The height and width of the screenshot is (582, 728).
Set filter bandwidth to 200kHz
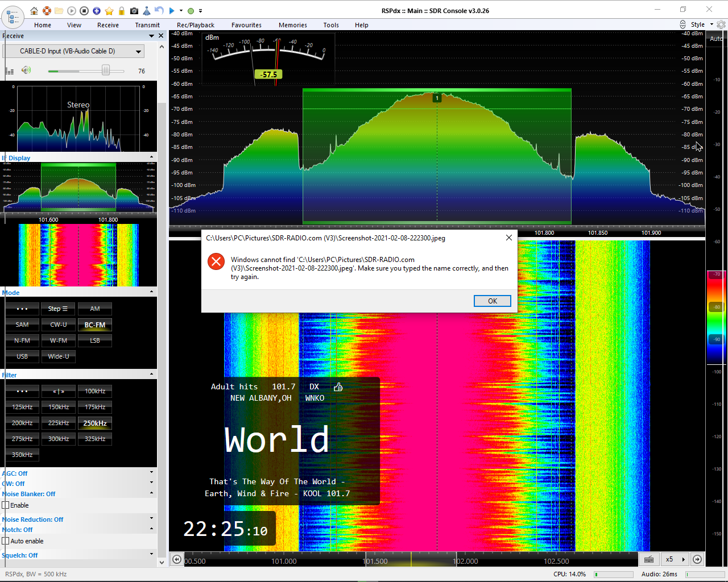(22, 423)
